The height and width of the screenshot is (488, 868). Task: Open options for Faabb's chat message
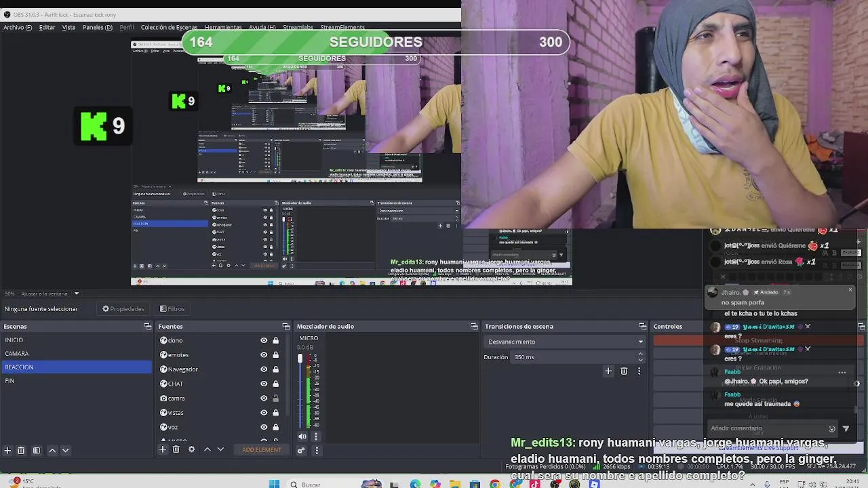click(x=842, y=372)
